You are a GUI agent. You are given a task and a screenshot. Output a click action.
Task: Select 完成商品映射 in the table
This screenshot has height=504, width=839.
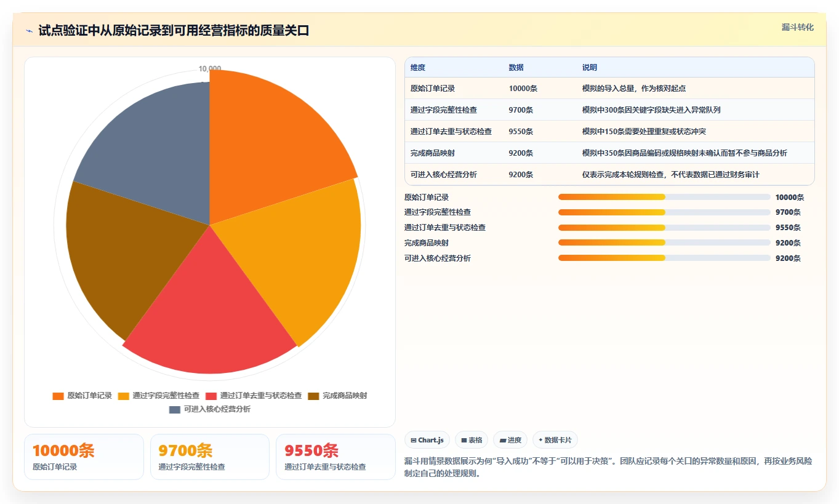433,153
